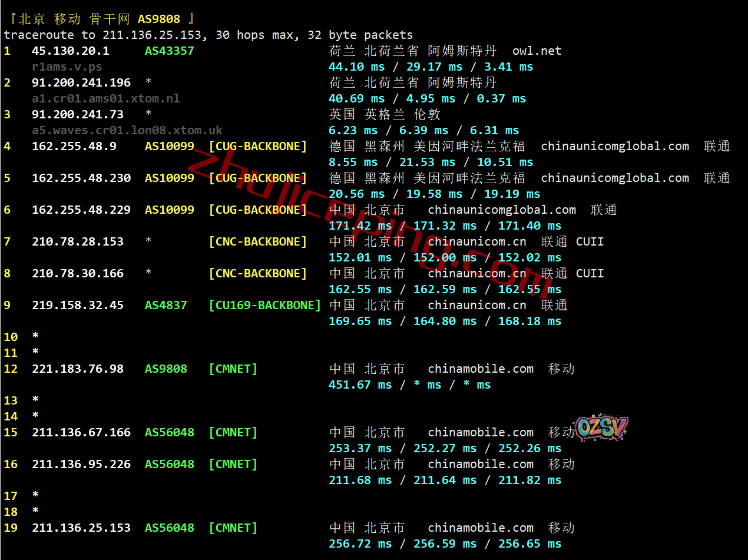Click the colorful OZSV logo sticker
The width and height of the screenshot is (748, 560).
[x=601, y=428]
